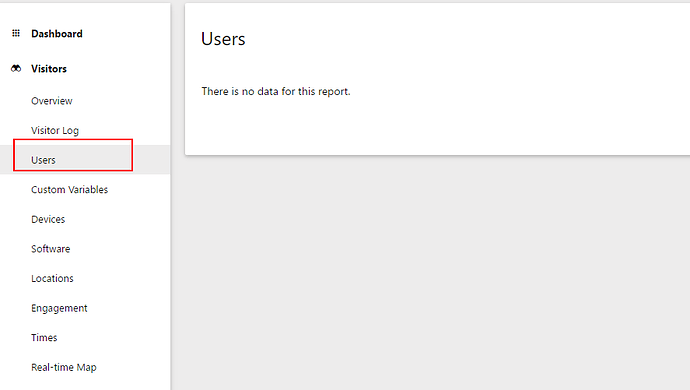Open the Custom Variables report

[x=70, y=190]
